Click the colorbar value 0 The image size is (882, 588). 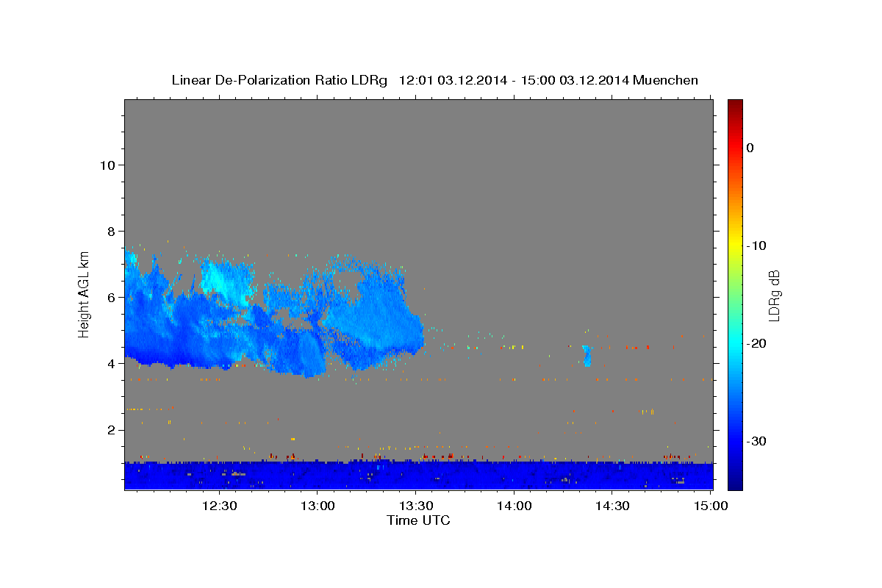point(750,148)
